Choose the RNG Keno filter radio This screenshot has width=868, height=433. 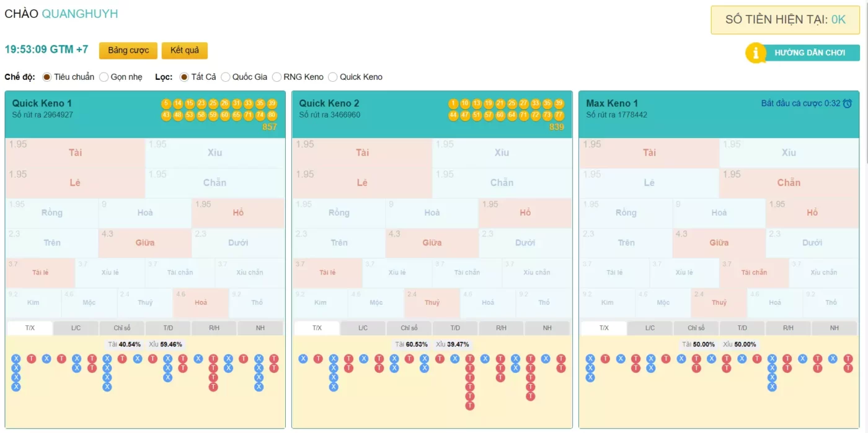(277, 77)
